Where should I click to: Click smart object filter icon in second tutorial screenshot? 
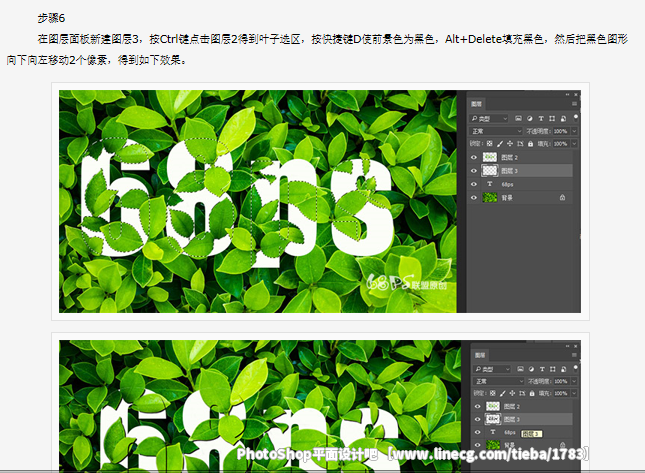(x=564, y=369)
